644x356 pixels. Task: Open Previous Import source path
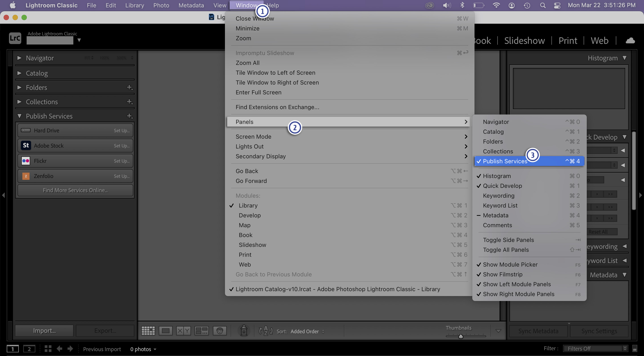(102, 349)
